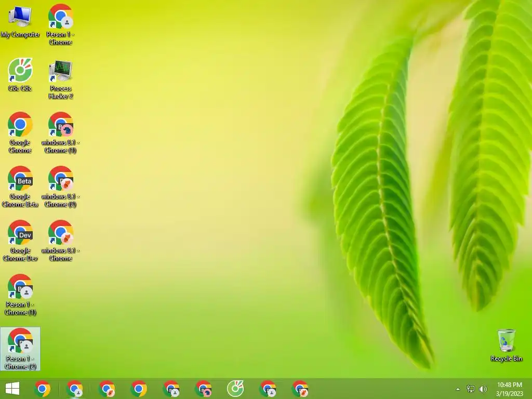Viewport: 532px width, 399px height.
Task: Select the My Computer desktop icon
Action: point(20,21)
